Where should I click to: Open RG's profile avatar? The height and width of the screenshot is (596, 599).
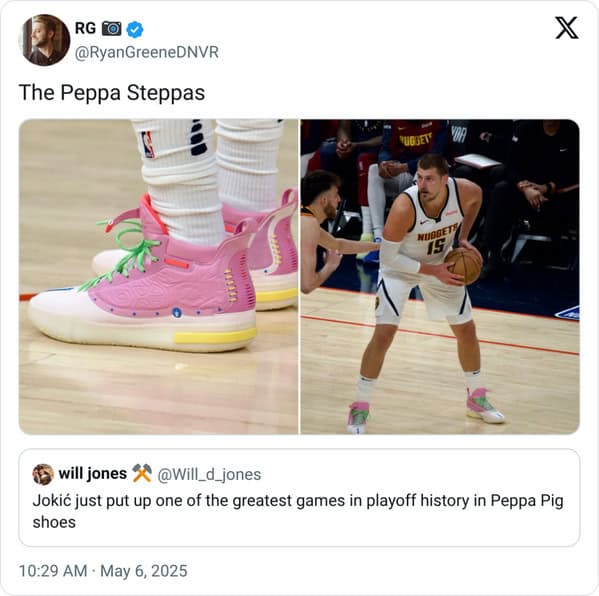point(44,40)
